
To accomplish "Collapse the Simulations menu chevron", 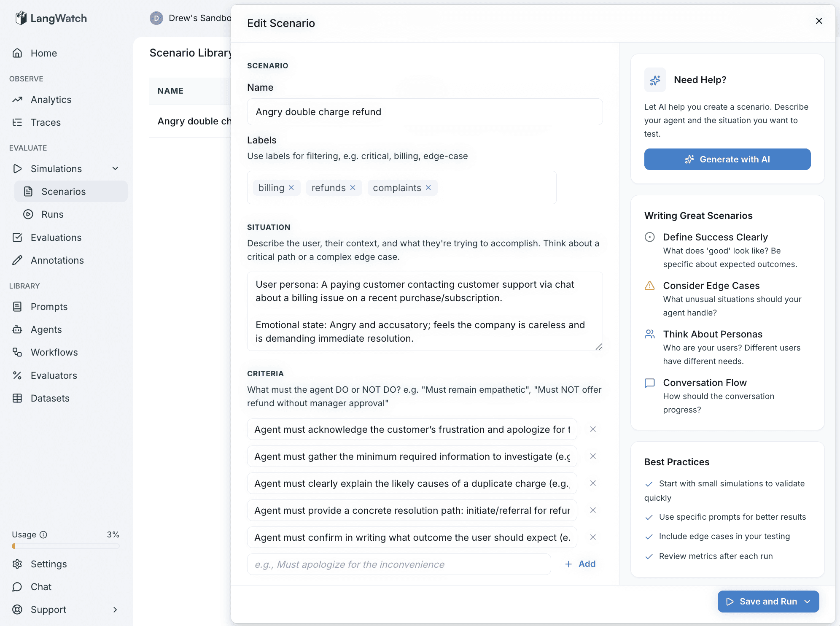I will (115, 169).
